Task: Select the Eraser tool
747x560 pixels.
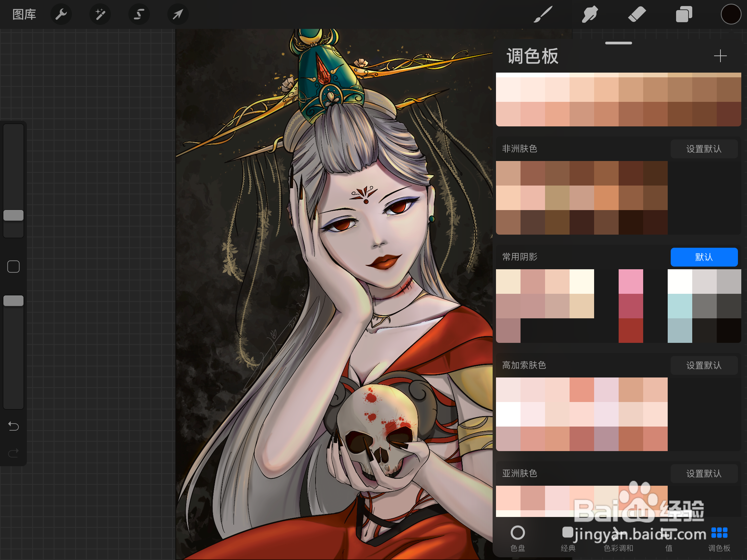Action: click(x=637, y=14)
